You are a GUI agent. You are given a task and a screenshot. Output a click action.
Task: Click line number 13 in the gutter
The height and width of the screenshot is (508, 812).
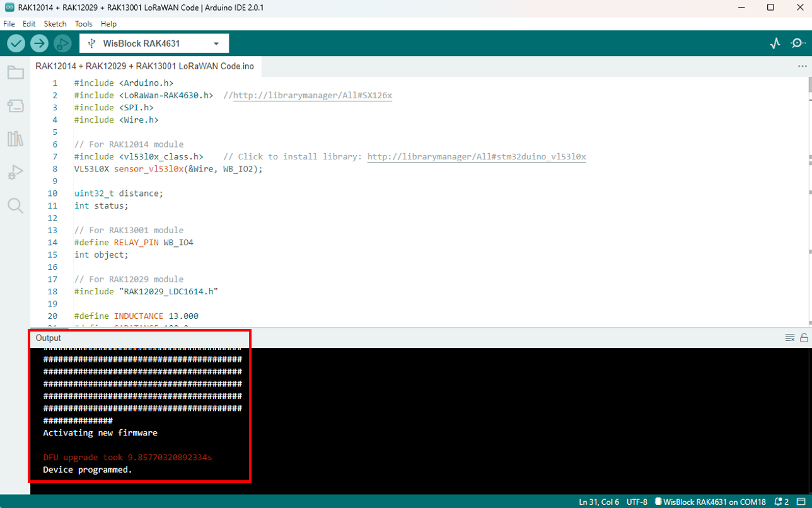pos(52,231)
